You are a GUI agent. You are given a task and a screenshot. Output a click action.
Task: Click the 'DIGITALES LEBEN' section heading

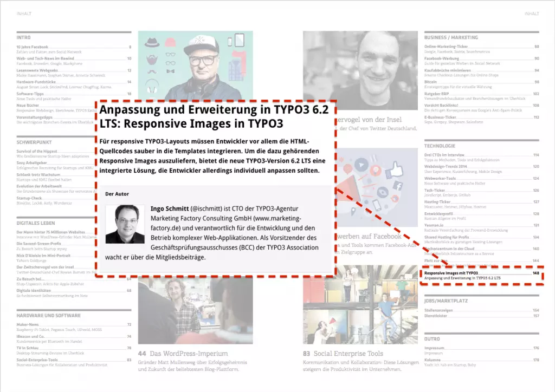36,223
